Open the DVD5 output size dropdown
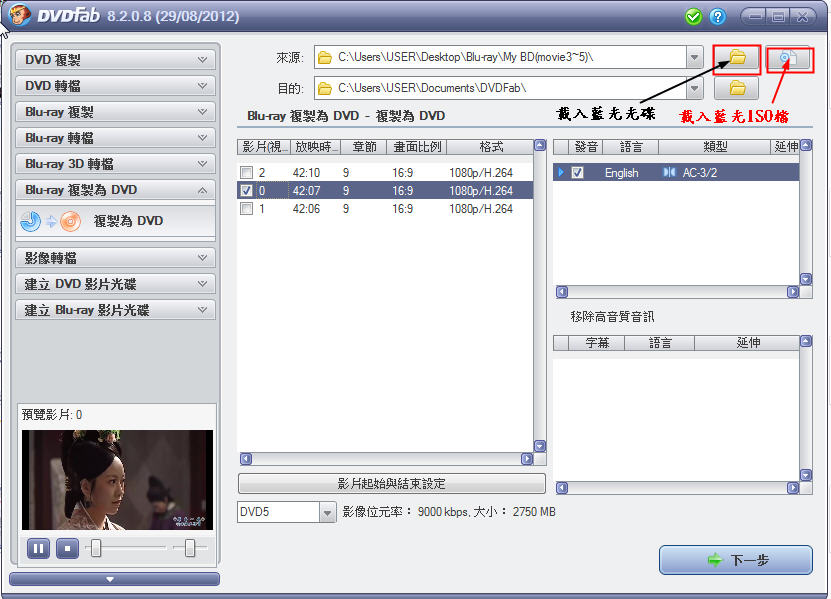 pos(327,512)
